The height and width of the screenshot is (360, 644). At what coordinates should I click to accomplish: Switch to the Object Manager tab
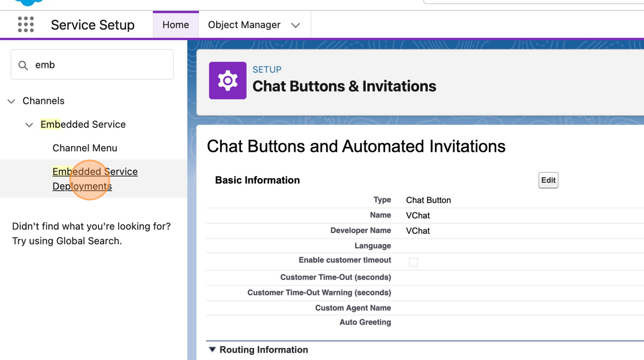244,25
